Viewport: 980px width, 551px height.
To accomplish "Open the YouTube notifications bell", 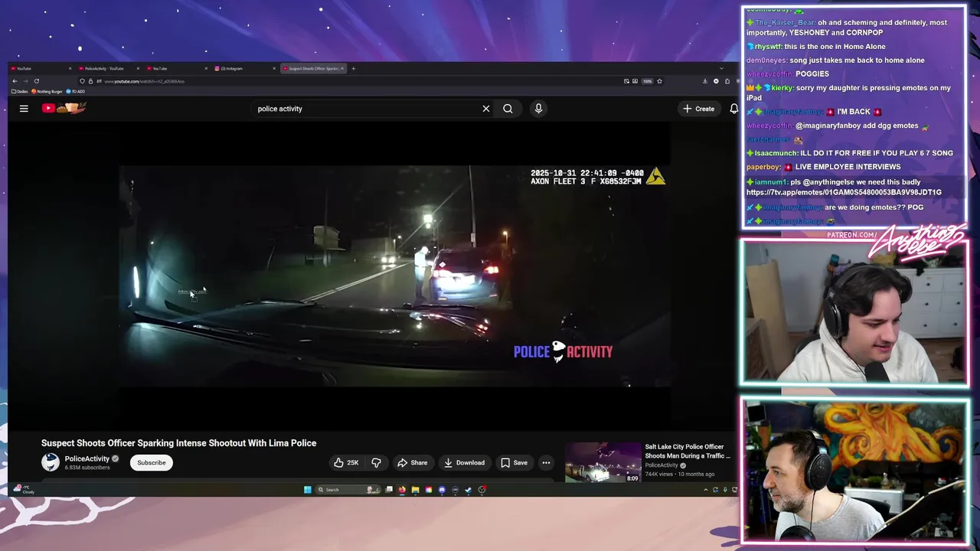I will pos(733,109).
